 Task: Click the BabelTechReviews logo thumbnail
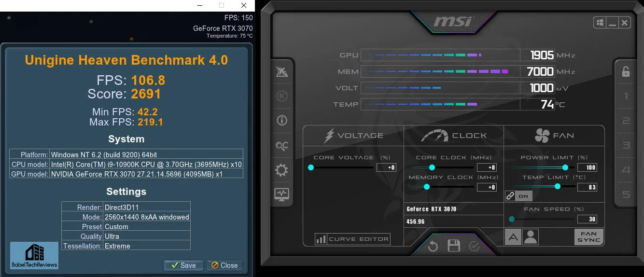point(34,255)
